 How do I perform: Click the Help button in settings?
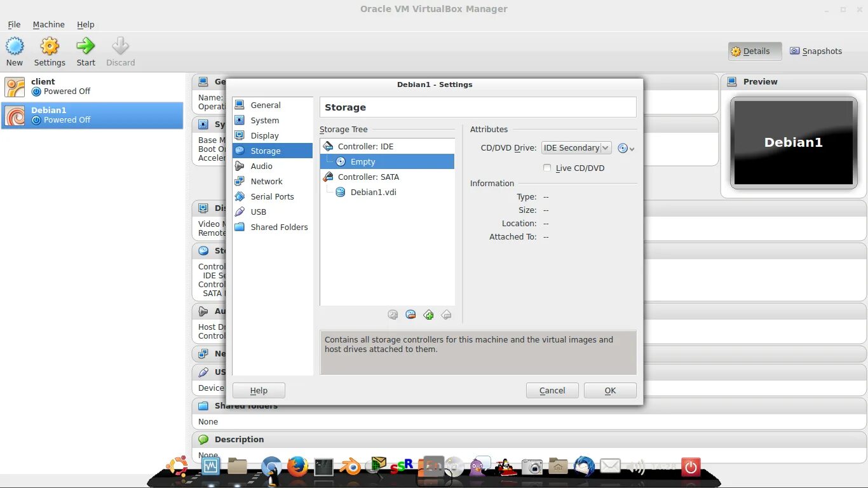258,390
